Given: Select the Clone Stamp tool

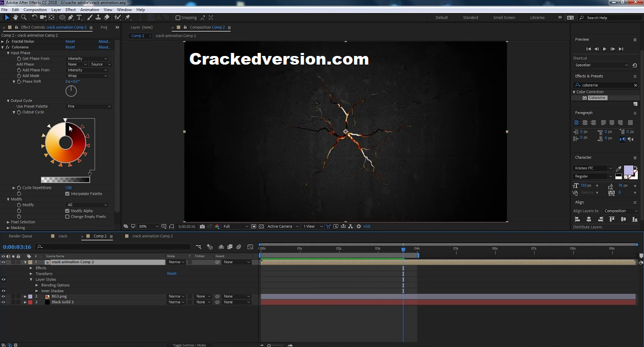Looking at the screenshot, I should tap(98, 18).
